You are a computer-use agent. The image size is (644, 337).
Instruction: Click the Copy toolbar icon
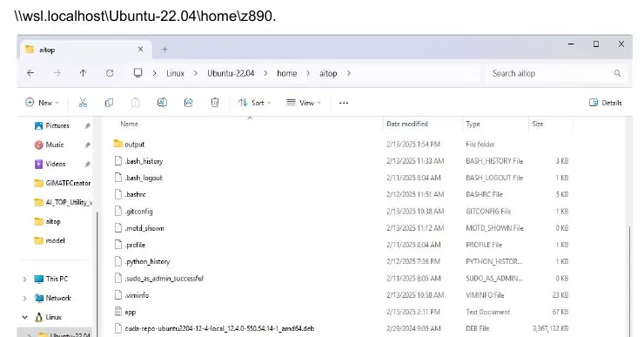tap(109, 103)
